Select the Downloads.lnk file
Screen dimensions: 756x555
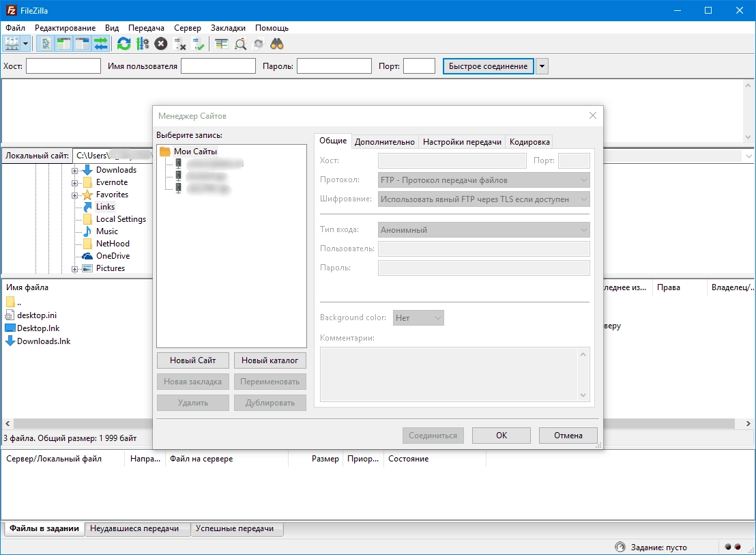[44, 341]
